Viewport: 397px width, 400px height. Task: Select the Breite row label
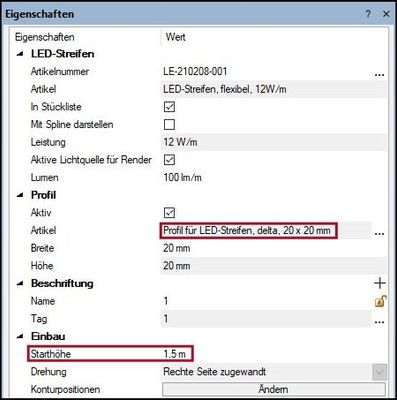pyautogui.click(x=42, y=248)
